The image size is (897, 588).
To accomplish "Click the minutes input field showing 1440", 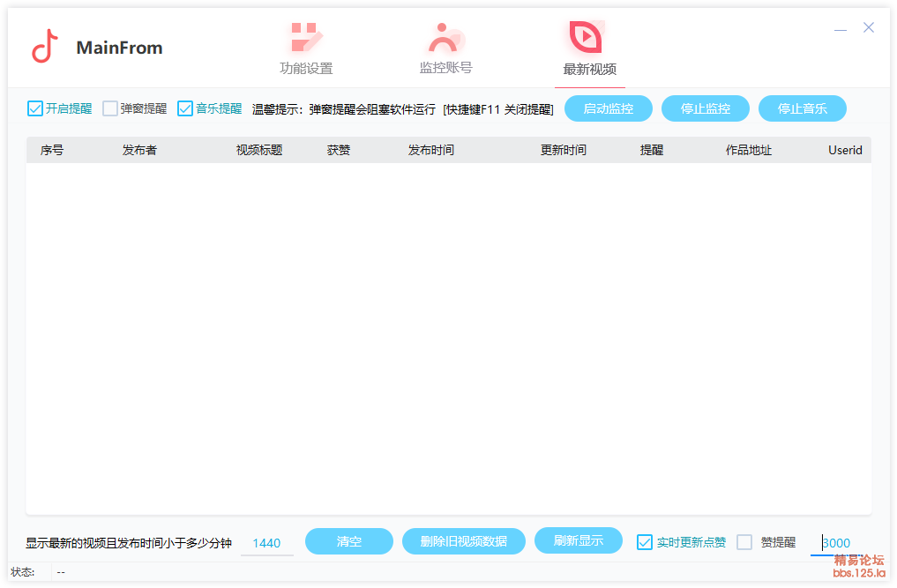I will pos(266,543).
